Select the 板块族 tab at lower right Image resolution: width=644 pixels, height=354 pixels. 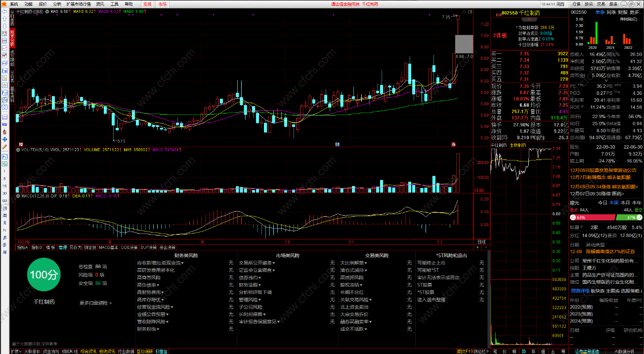[598, 290]
